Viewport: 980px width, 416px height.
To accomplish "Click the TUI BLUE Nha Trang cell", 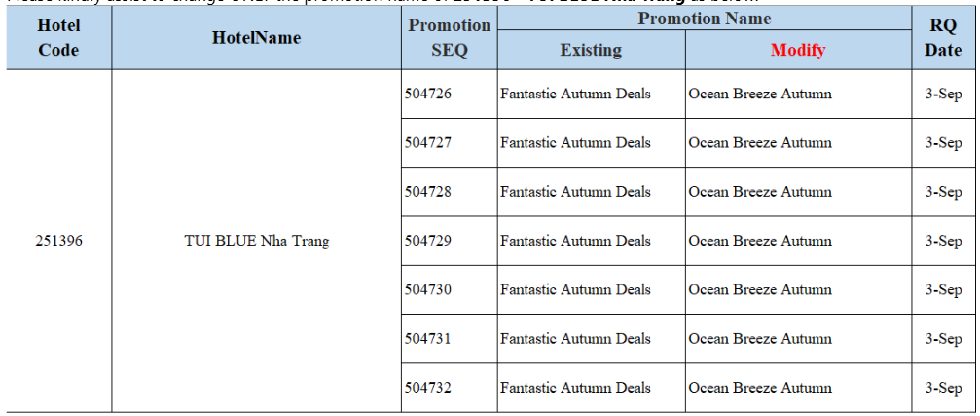I will click(x=256, y=241).
